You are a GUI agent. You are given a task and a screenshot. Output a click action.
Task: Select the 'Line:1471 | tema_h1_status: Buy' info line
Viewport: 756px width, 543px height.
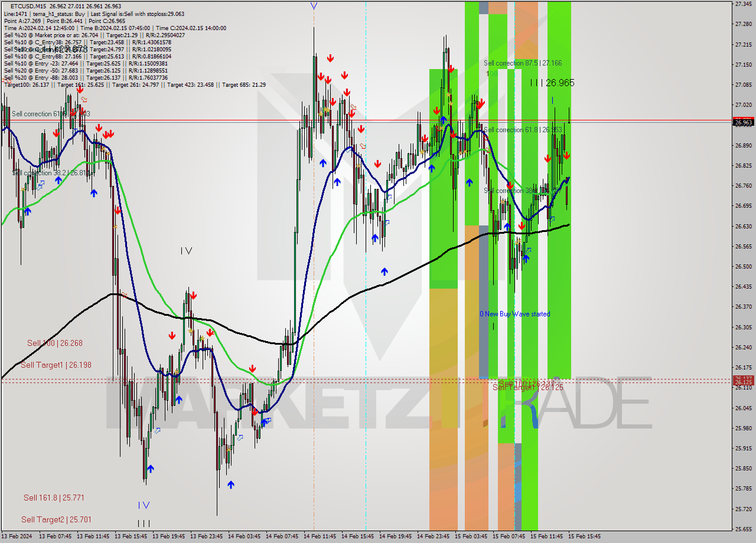(94, 14)
